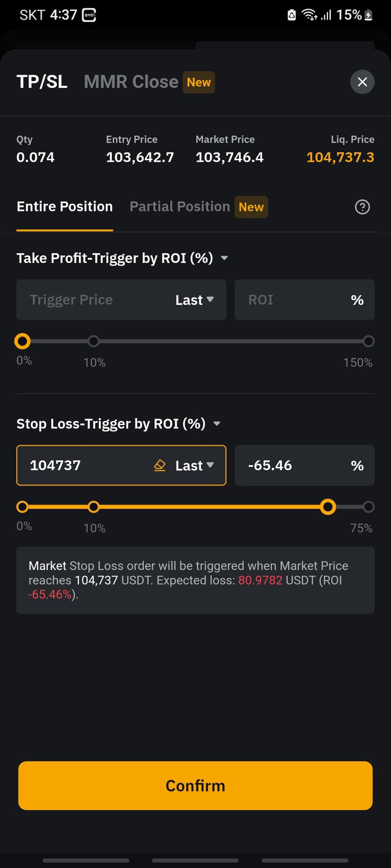The height and width of the screenshot is (868, 391).
Task: Clear stop loss price with eraser icon
Action: coord(159,465)
